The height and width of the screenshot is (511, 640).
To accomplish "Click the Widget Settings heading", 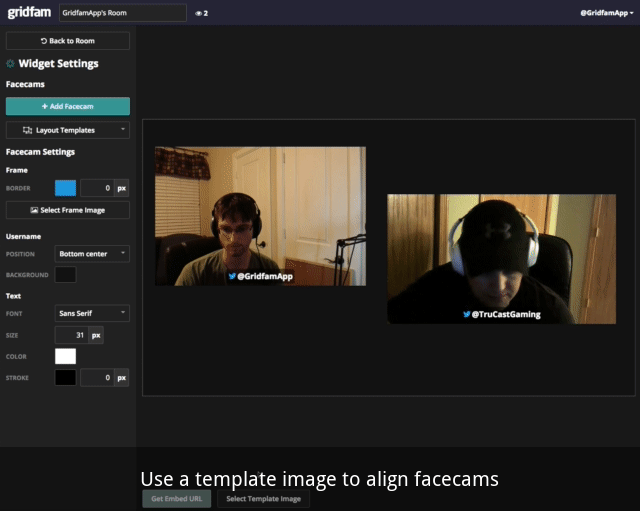I will coord(58,64).
